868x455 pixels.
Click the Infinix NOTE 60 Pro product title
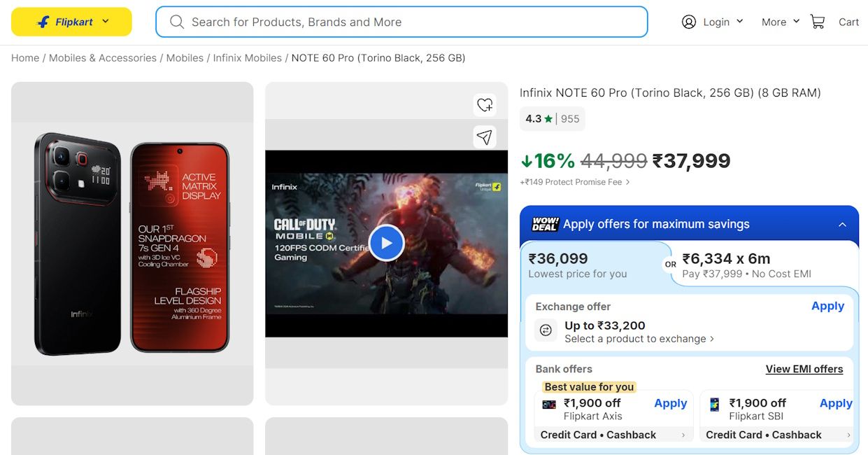(670, 92)
